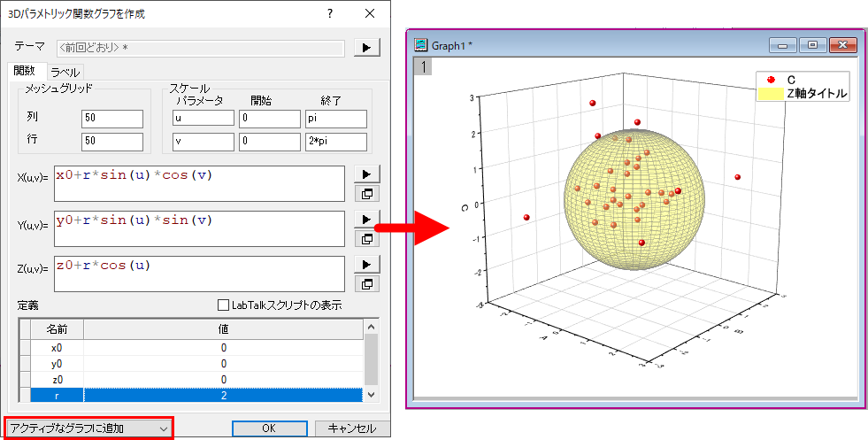Screen dimensions: 868x440
Task: Minimize the Graph1 window
Action: 783,45
